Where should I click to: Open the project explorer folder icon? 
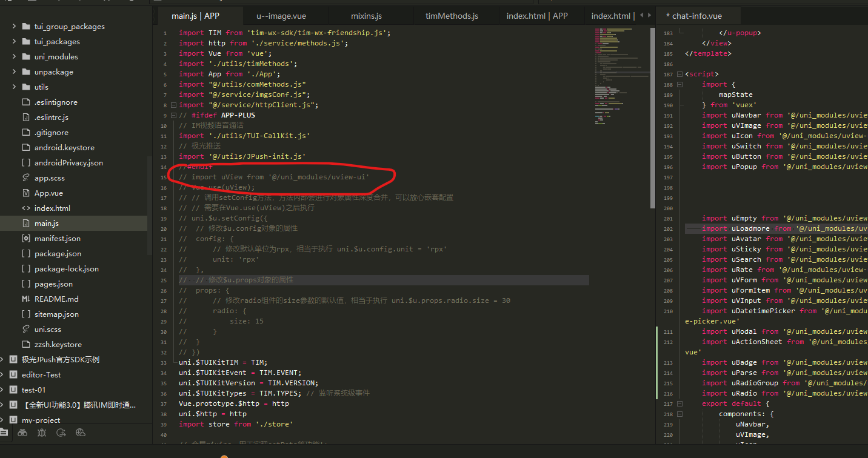tap(4, 433)
